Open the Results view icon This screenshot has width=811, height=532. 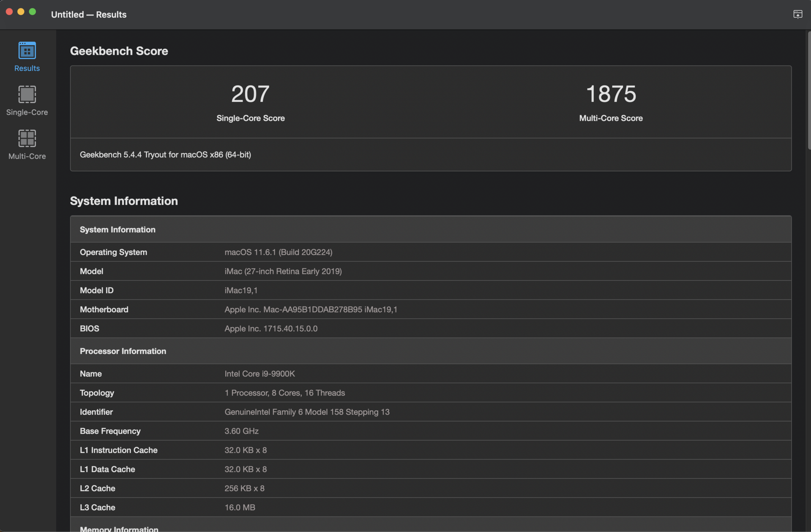27,51
